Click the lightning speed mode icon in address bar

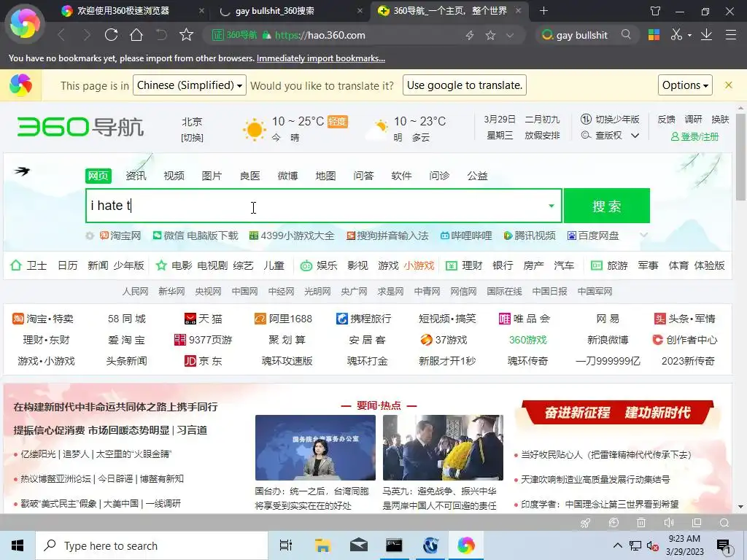click(x=470, y=35)
